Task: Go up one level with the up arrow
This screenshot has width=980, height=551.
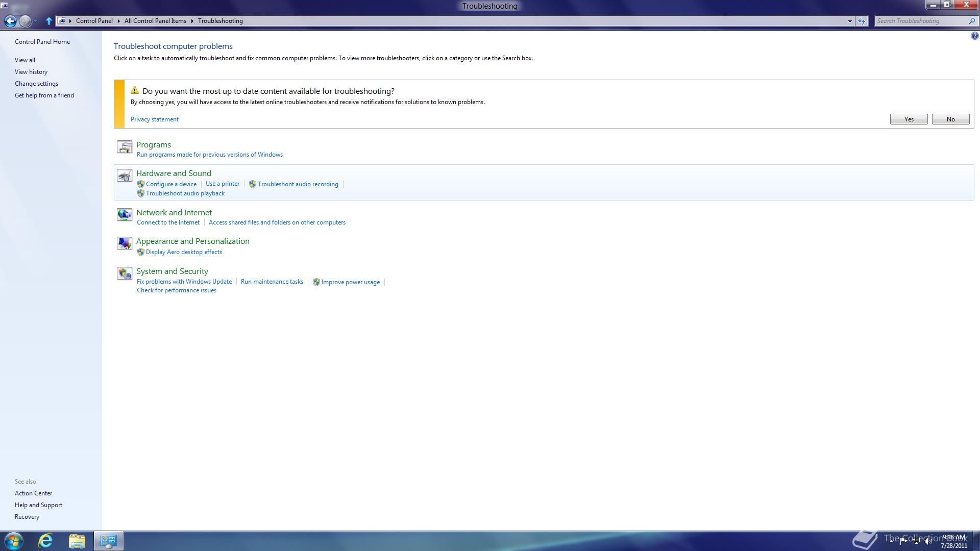Action: pos(49,21)
